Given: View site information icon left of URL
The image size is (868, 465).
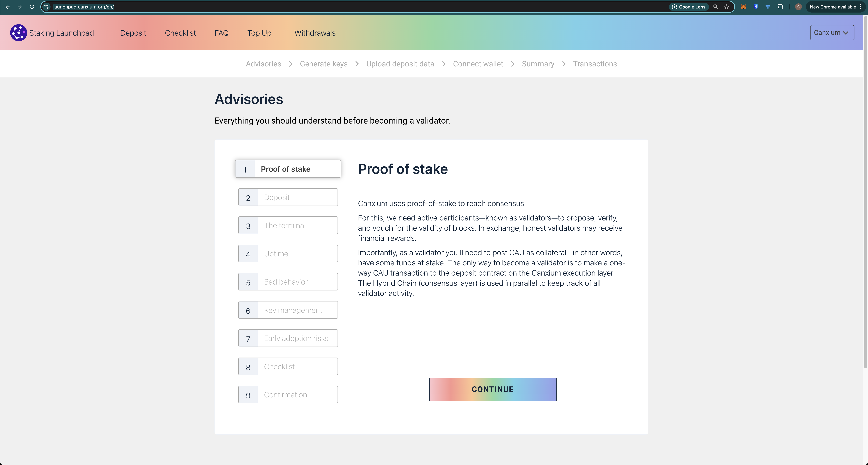Looking at the screenshot, I should 46,7.
